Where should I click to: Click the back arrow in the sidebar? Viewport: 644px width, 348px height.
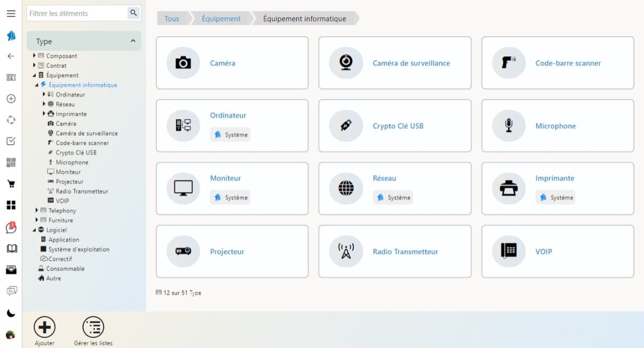point(11,56)
